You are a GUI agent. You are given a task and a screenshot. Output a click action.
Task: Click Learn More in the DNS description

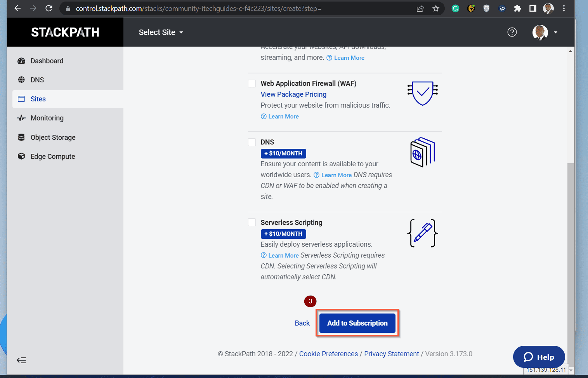(x=333, y=175)
